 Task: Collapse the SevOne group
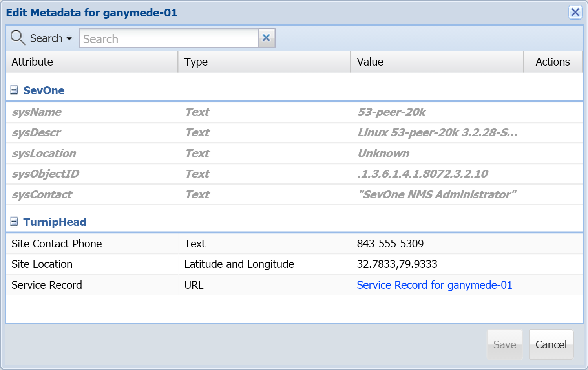pyautogui.click(x=14, y=90)
